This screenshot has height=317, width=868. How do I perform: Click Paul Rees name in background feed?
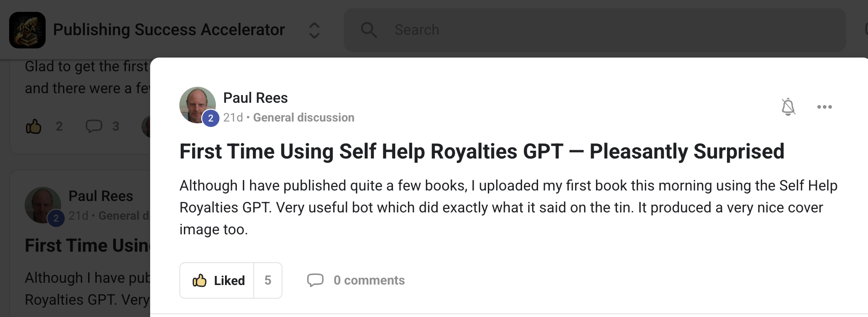point(100,196)
